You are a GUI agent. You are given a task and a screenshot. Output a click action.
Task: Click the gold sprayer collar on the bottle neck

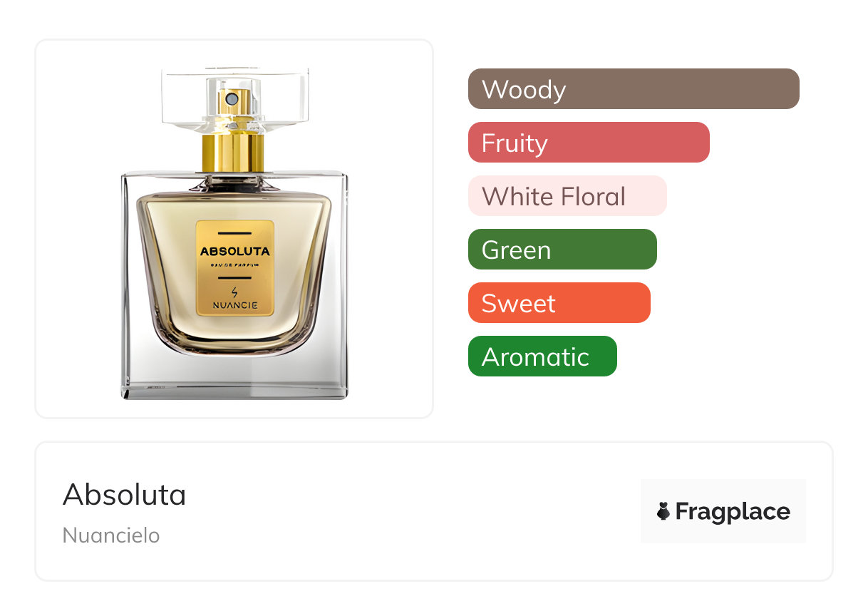(x=233, y=152)
